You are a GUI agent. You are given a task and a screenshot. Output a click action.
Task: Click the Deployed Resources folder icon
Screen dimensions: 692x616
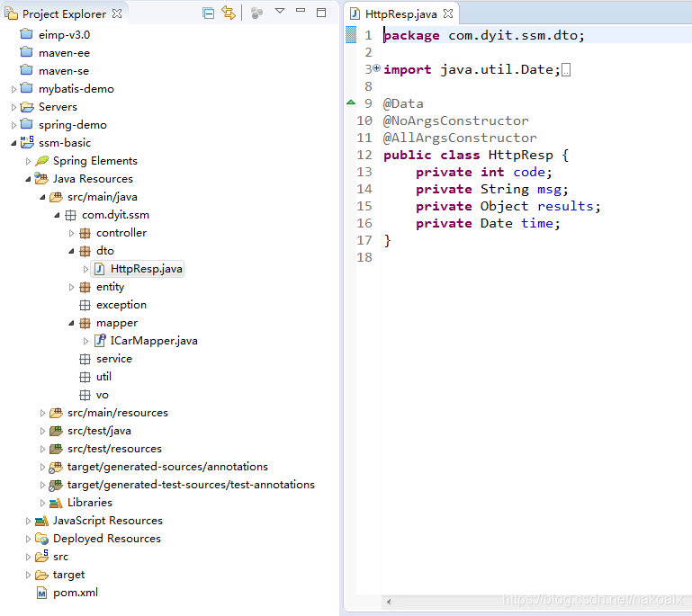(41, 539)
